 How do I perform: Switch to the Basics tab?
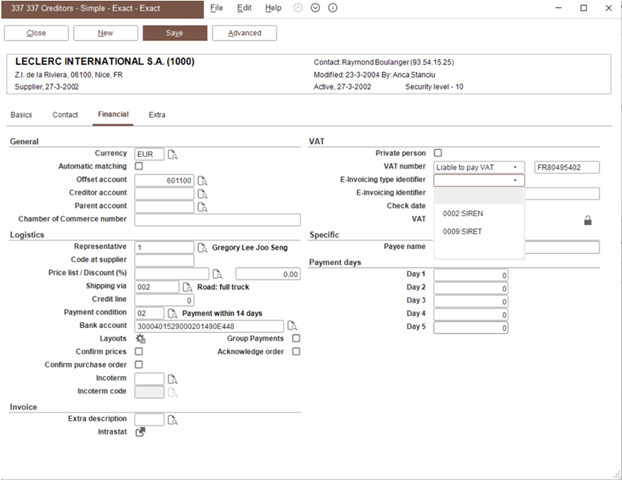pyautogui.click(x=21, y=115)
